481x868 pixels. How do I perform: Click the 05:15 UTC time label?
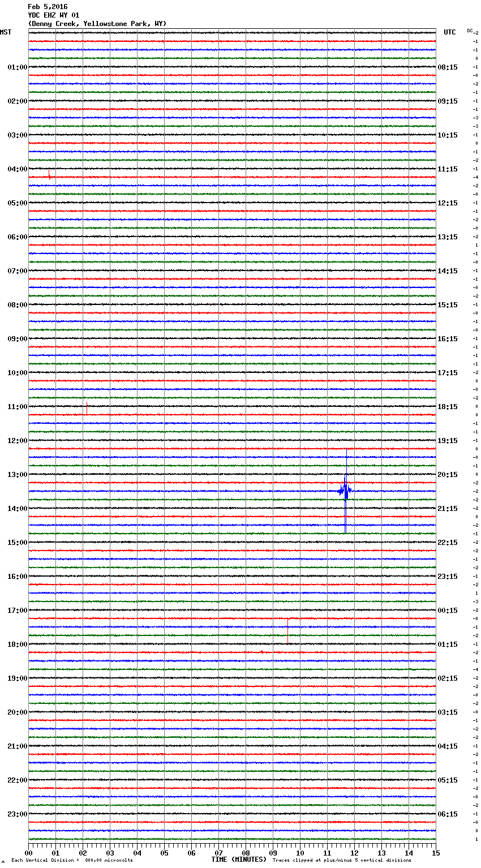coord(448,780)
